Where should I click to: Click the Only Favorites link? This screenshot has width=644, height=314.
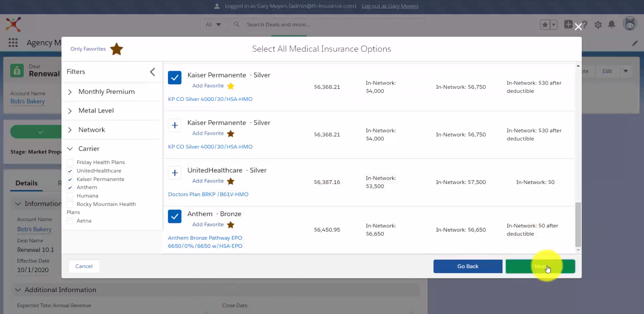click(x=88, y=49)
